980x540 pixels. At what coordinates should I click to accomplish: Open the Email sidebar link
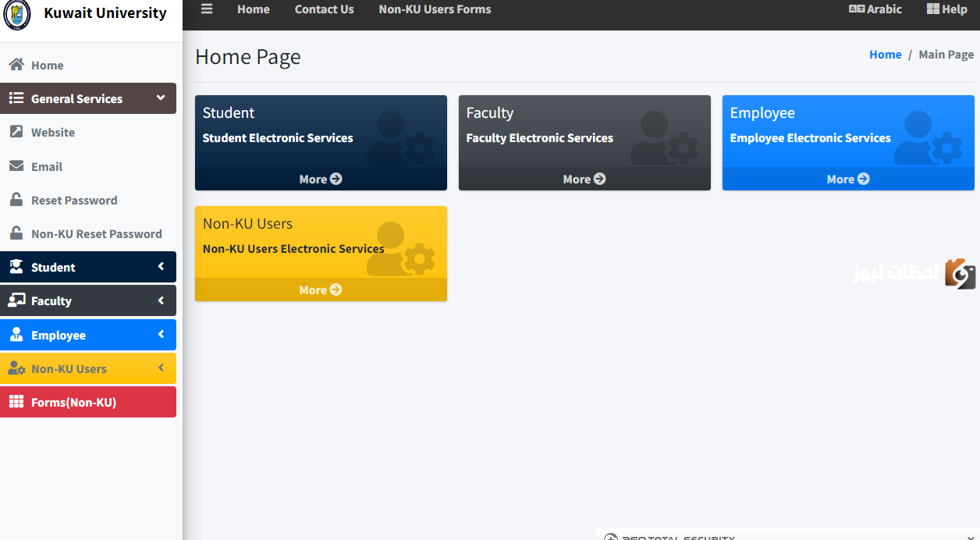point(88,166)
